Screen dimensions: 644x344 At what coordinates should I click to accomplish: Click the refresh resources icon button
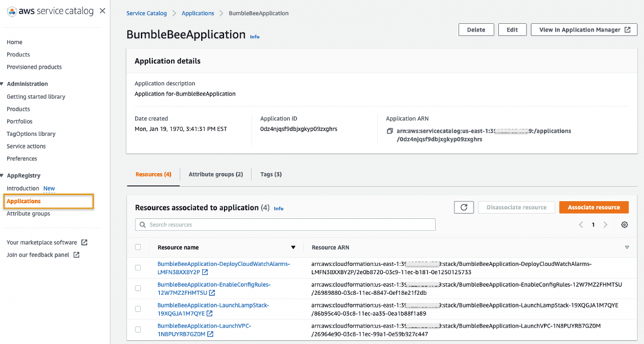[464, 207]
